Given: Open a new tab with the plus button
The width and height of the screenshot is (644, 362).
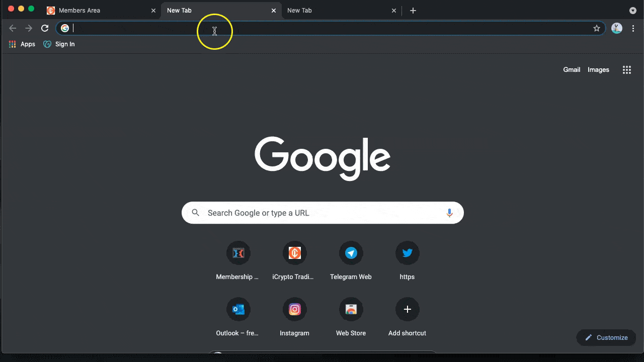Looking at the screenshot, I should [x=413, y=11].
